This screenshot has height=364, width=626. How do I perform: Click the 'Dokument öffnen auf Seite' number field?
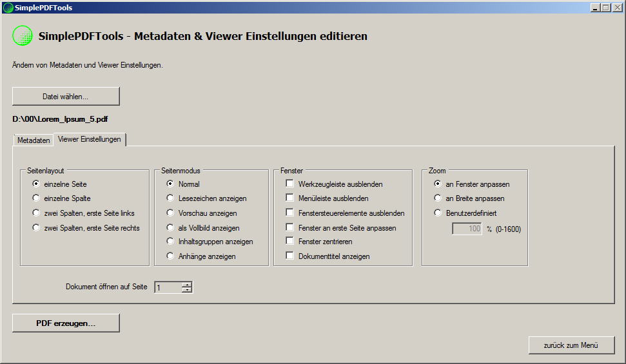click(x=168, y=287)
